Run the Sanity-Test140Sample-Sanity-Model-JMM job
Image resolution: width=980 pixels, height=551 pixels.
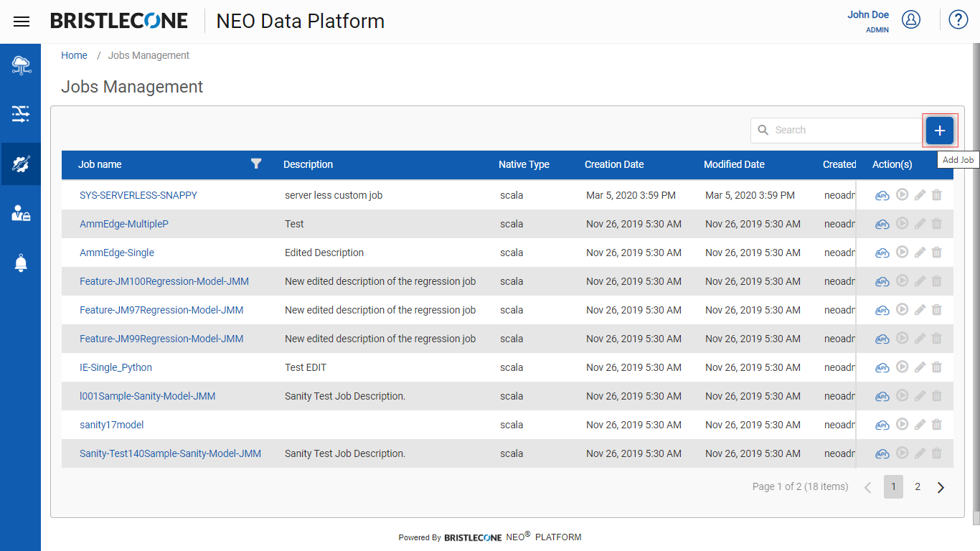[903, 453]
